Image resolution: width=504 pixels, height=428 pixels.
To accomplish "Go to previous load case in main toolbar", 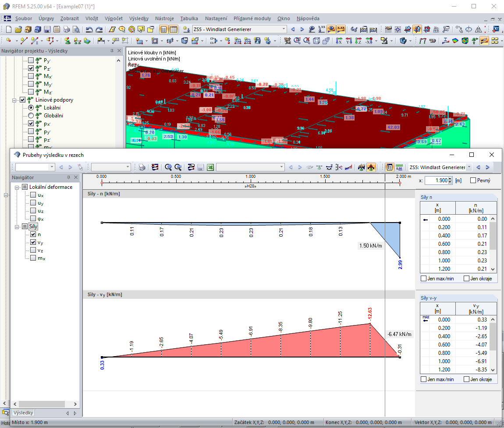I will (293, 29).
